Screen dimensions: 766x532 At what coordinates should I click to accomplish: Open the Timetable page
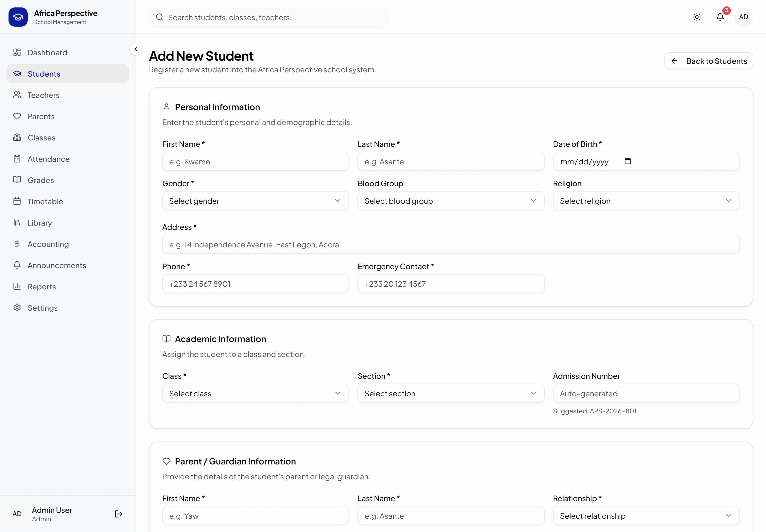click(x=68, y=201)
